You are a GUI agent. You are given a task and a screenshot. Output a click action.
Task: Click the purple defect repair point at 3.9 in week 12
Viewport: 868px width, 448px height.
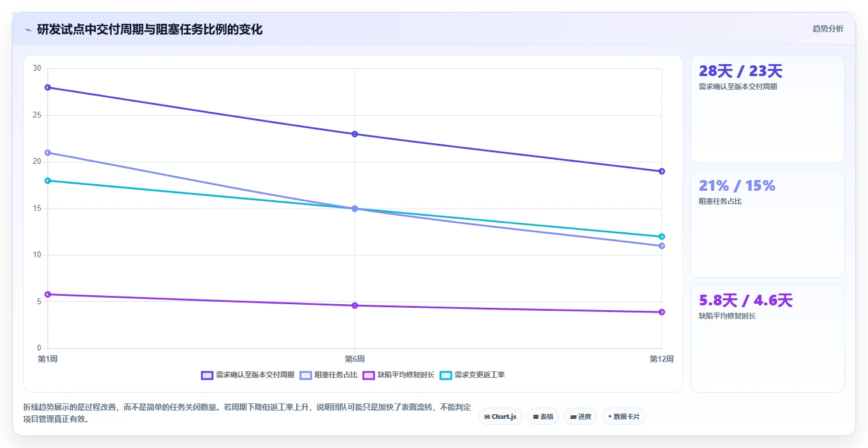click(x=661, y=312)
